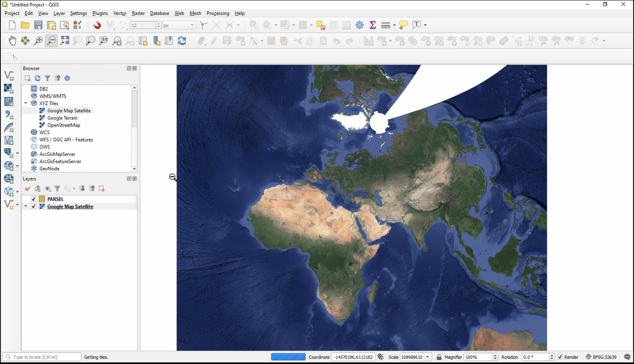Open the Processing menu
634x364 pixels.
(218, 13)
